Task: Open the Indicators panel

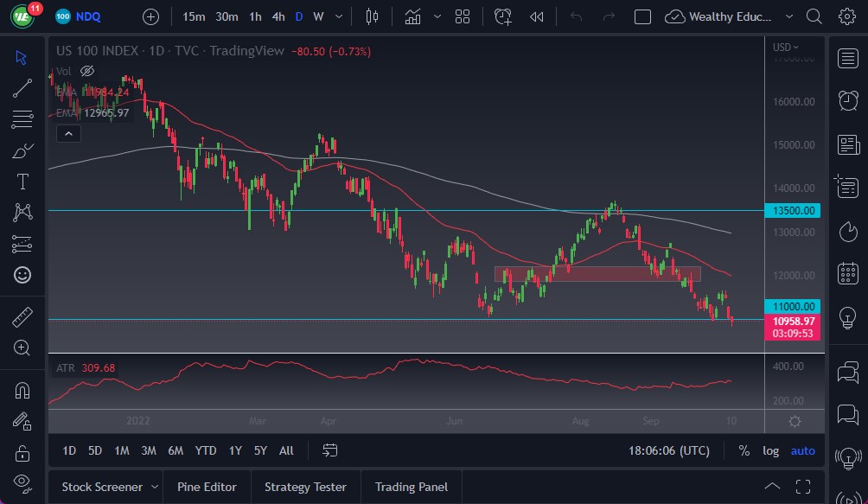Action: pyautogui.click(x=412, y=16)
